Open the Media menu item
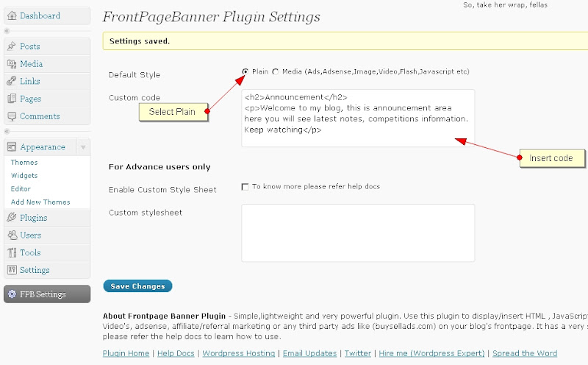 point(31,64)
